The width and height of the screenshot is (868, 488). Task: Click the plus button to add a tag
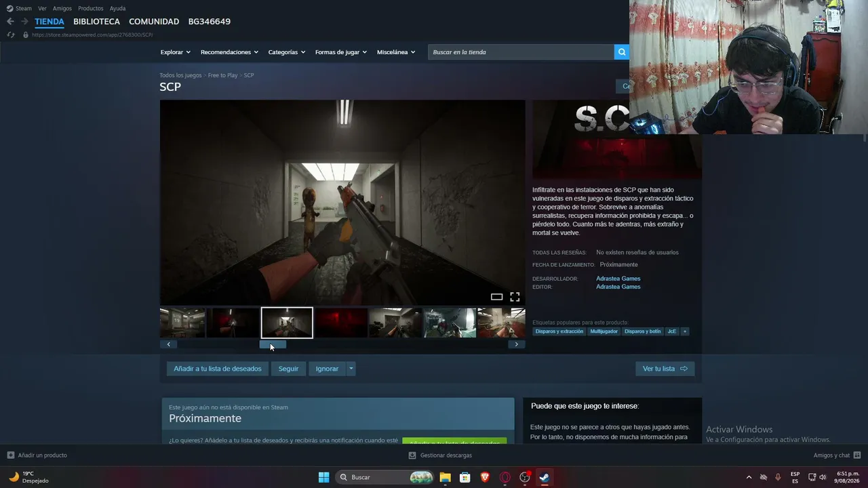[685, 331]
